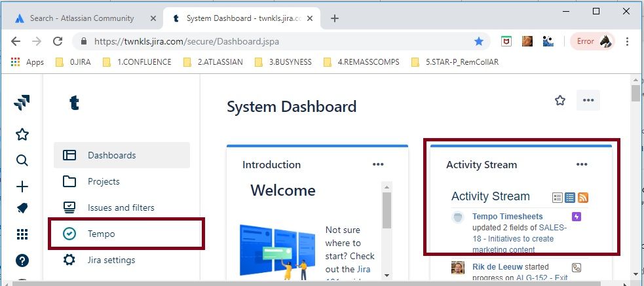Click Introduction gadget scrollbar up arrow

click(x=387, y=187)
